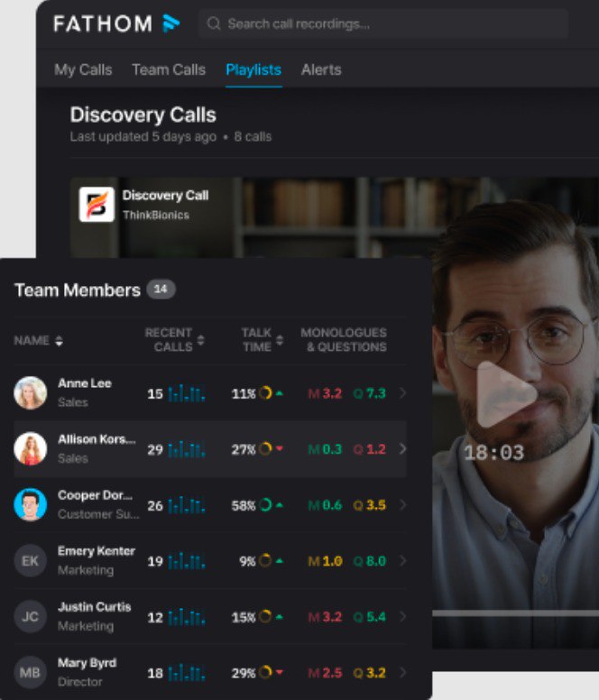Open the ThinkBionics company logo

click(x=97, y=204)
